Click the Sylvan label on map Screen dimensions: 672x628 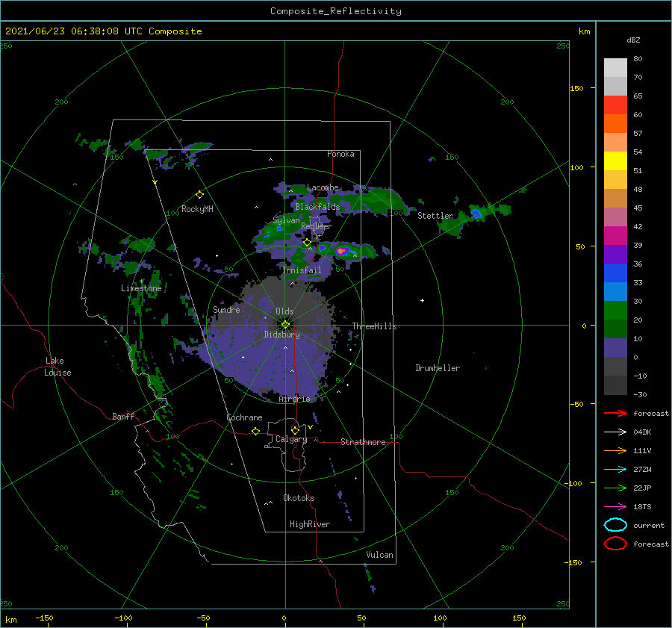(286, 220)
